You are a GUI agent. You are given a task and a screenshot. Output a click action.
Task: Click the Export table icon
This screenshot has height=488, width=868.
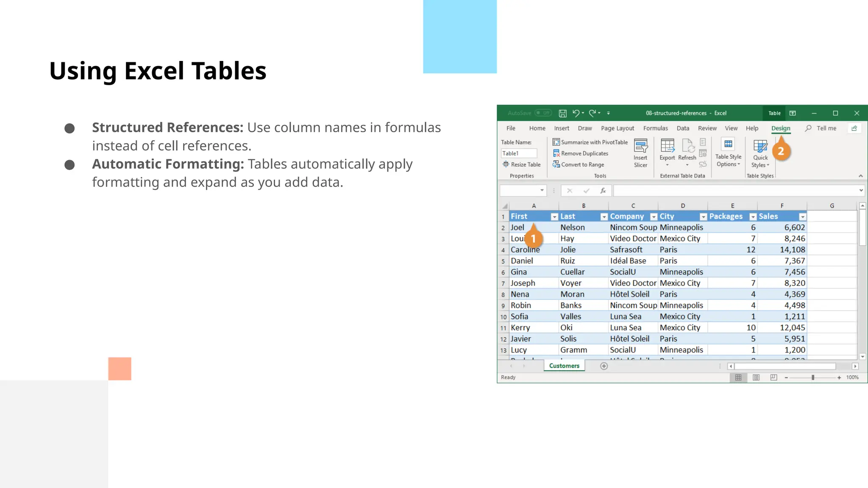click(667, 146)
